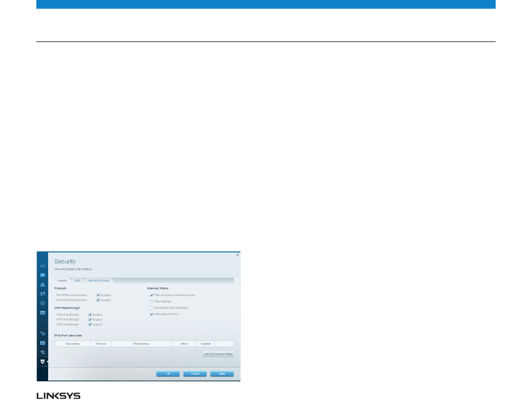Open External Storage sidebar icon

[x=43, y=312]
